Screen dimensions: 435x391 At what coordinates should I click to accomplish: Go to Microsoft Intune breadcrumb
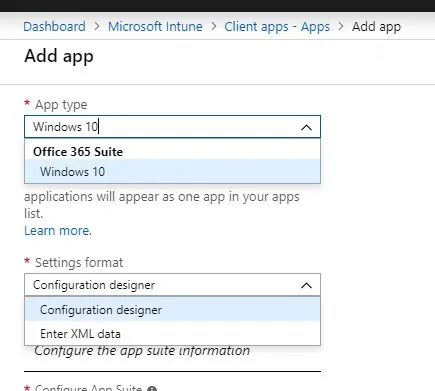click(x=155, y=27)
